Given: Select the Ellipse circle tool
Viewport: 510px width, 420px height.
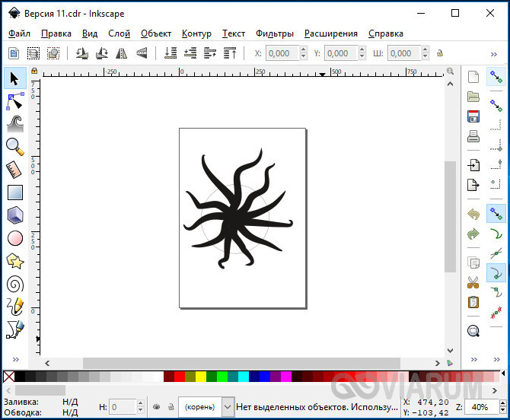Looking at the screenshot, I should coord(15,238).
